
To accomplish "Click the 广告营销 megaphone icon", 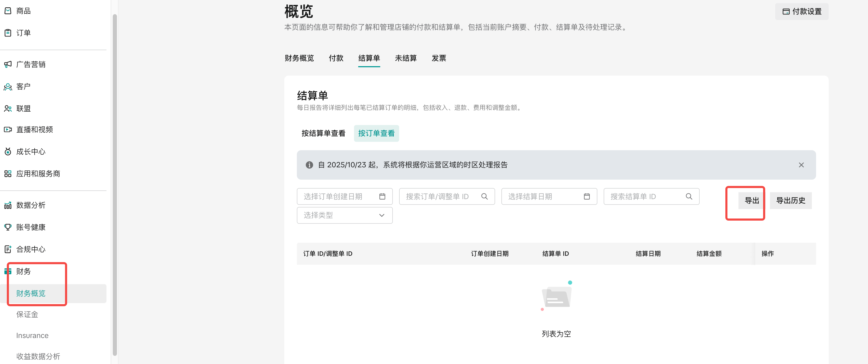I will pos(8,64).
